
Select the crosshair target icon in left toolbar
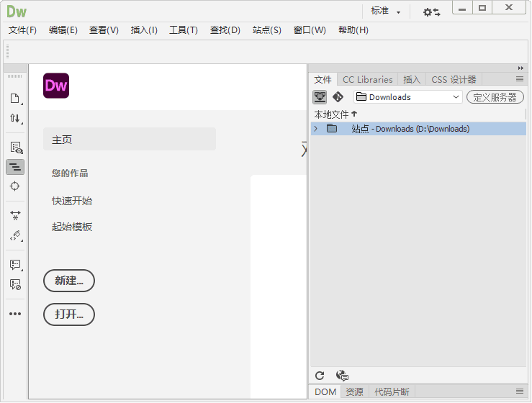(x=15, y=186)
